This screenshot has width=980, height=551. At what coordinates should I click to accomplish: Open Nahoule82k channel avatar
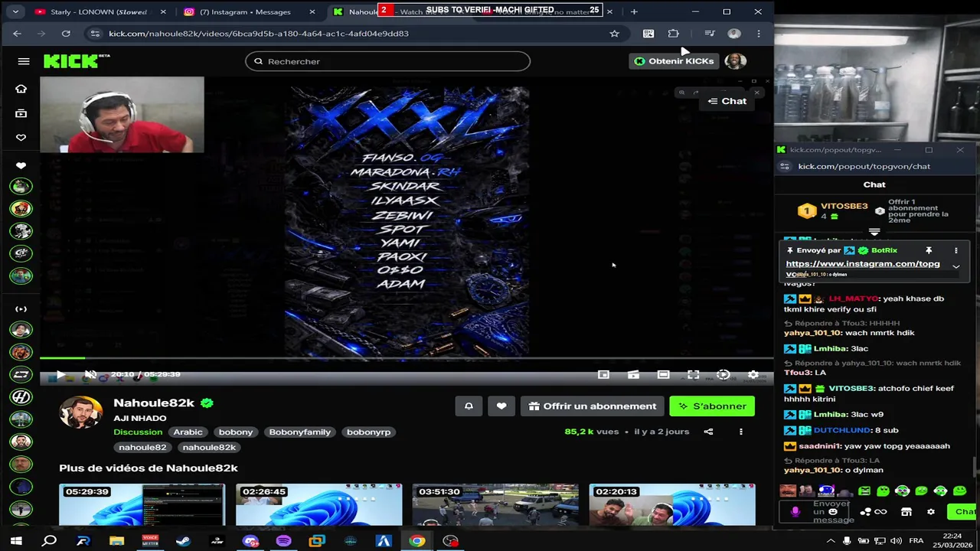click(81, 412)
